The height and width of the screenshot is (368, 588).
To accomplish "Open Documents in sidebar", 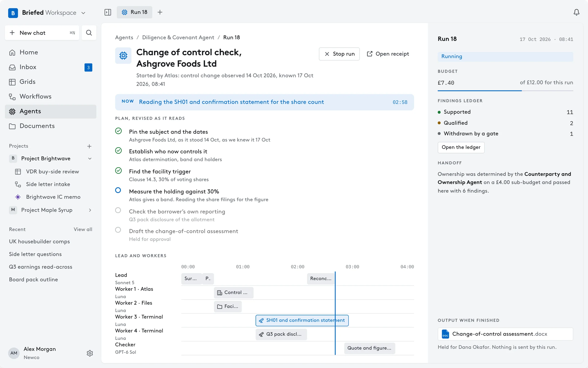I will pyautogui.click(x=50, y=126).
